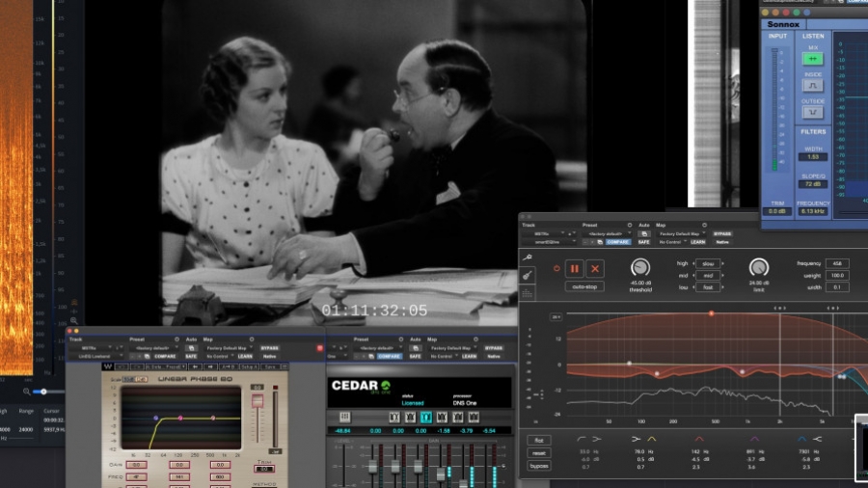Screen dimensions: 868x488
Task: Enable SAFE mode in the smartEQ plugin header
Action: point(643,242)
